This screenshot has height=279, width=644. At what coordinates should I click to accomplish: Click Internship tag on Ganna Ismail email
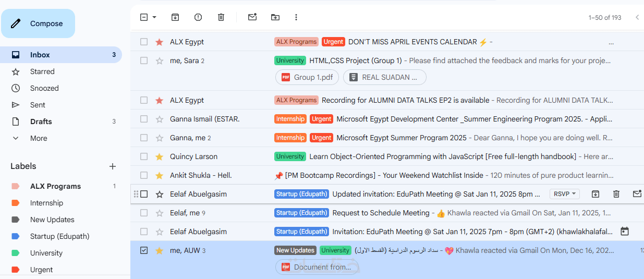[x=290, y=119]
